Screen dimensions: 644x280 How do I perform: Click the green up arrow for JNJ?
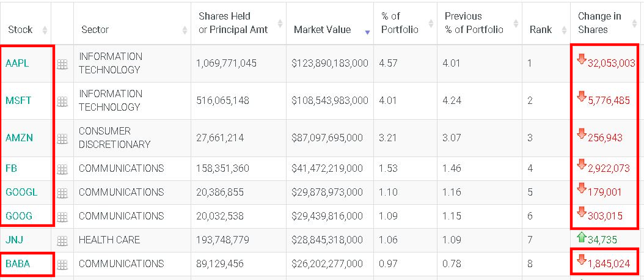(581, 237)
